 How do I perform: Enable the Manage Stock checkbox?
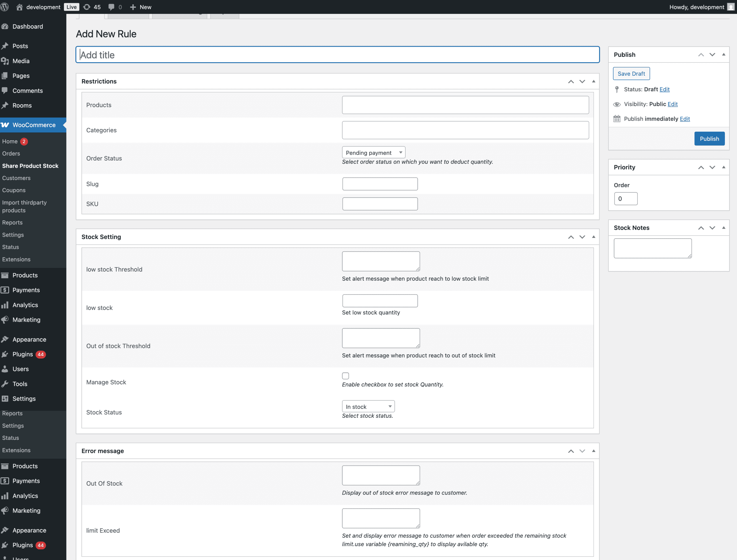tap(345, 376)
